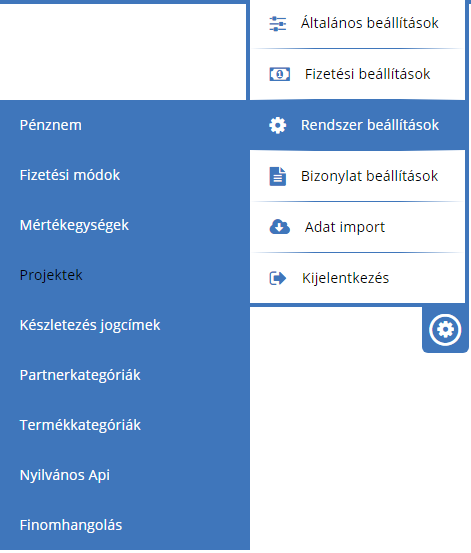The image size is (471, 553).
Task: Click the sliders icon beside Általános beállítások
Action: (x=278, y=24)
